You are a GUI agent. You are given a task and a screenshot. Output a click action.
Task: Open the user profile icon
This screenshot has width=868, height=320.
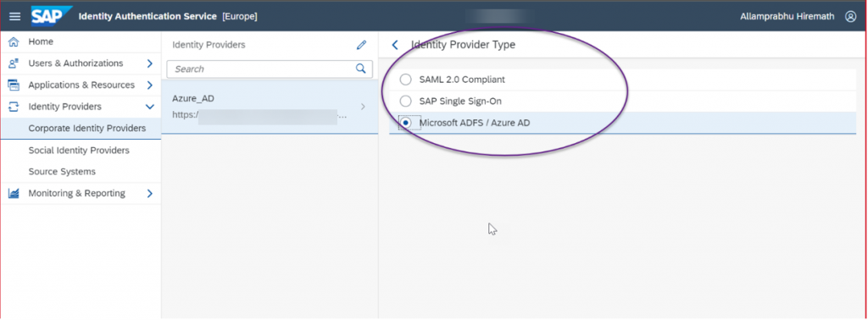(851, 17)
